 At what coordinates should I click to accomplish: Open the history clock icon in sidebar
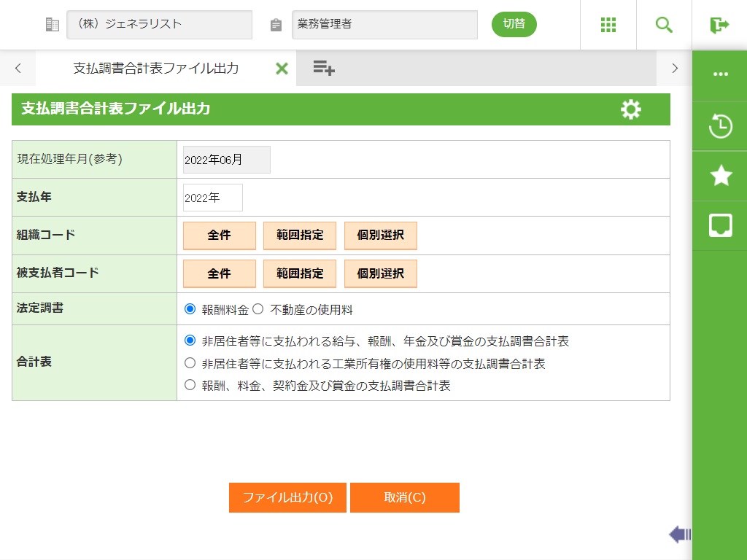(720, 126)
